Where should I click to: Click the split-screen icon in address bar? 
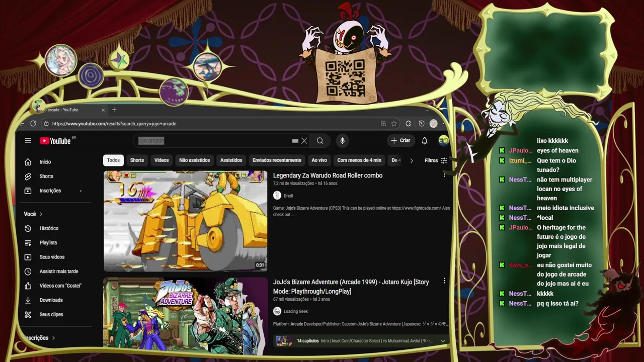tap(383, 123)
